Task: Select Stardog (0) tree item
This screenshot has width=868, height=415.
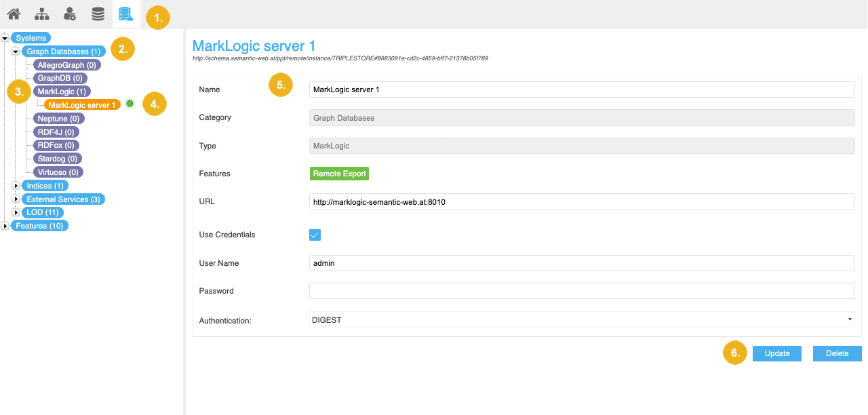Action: click(x=58, y=159)
